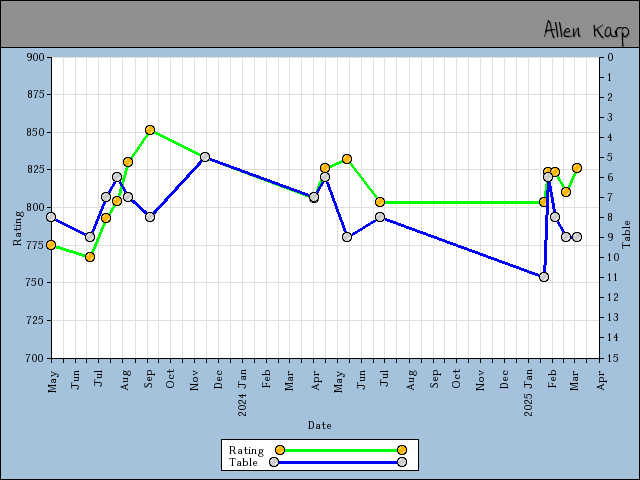Select the vertical 'Table' right axis title
Viewport: 640px width, 480px height.
626,234
